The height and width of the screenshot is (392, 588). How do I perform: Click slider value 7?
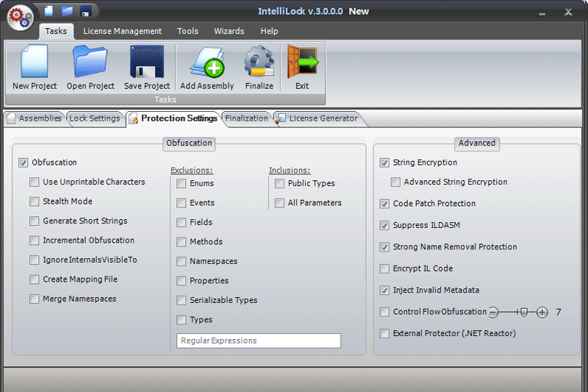click(559, 312)
